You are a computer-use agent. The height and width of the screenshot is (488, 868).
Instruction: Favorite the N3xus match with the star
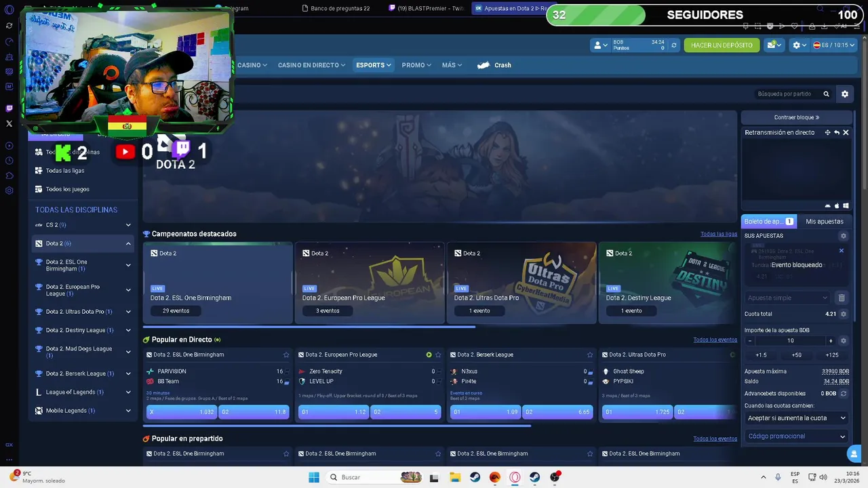pyautogui.click(x=590, y=354)
